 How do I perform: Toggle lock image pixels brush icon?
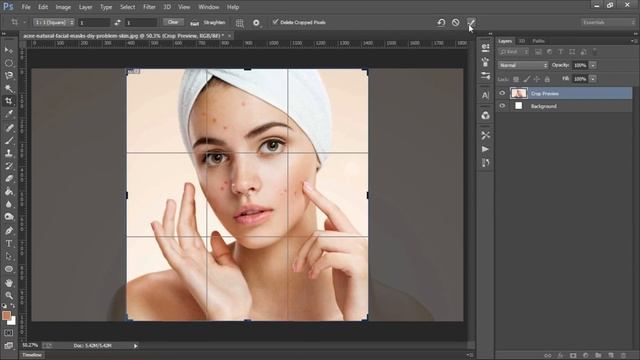point(527,79)
